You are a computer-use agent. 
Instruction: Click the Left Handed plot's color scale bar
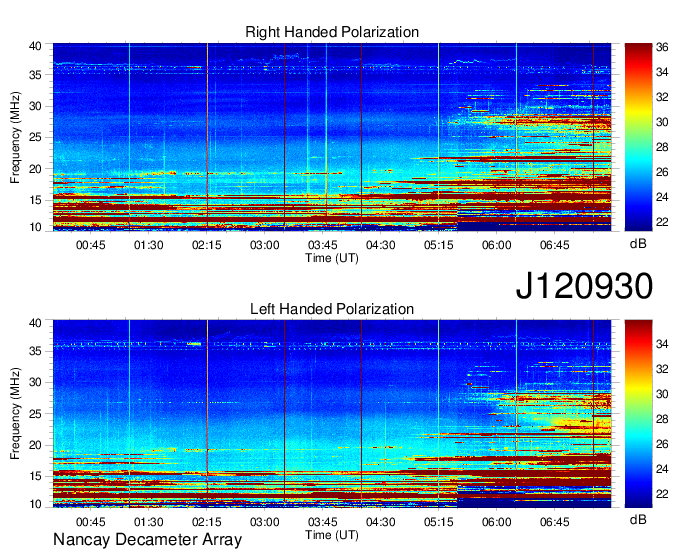(x=638, y=414)
